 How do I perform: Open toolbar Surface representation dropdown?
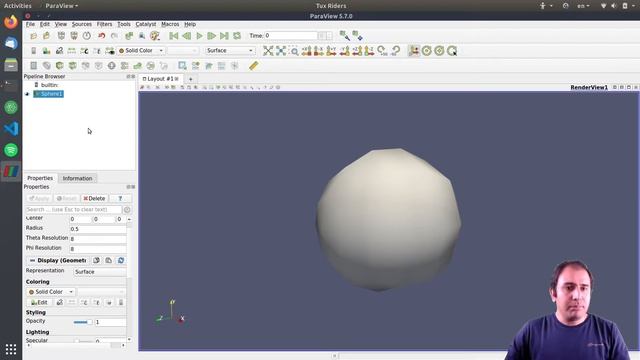tap(230, 51)
